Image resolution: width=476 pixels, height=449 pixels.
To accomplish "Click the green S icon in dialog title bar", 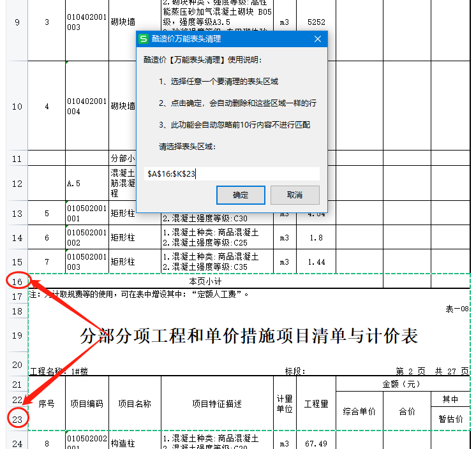I will point(144,39).
